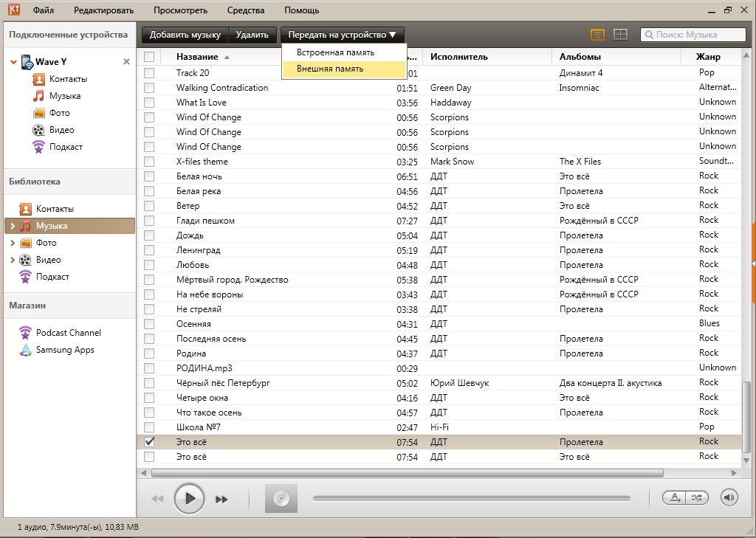Toggle repeat mode button in player
This screenshot has height=538, width=756.
pos(674,497)
